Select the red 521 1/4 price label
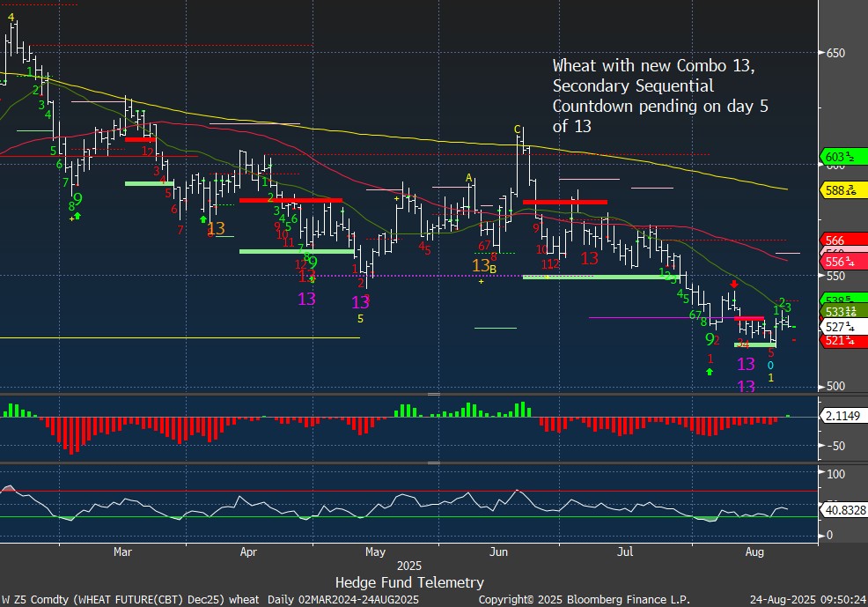868x607 pixels. (842, 341)
